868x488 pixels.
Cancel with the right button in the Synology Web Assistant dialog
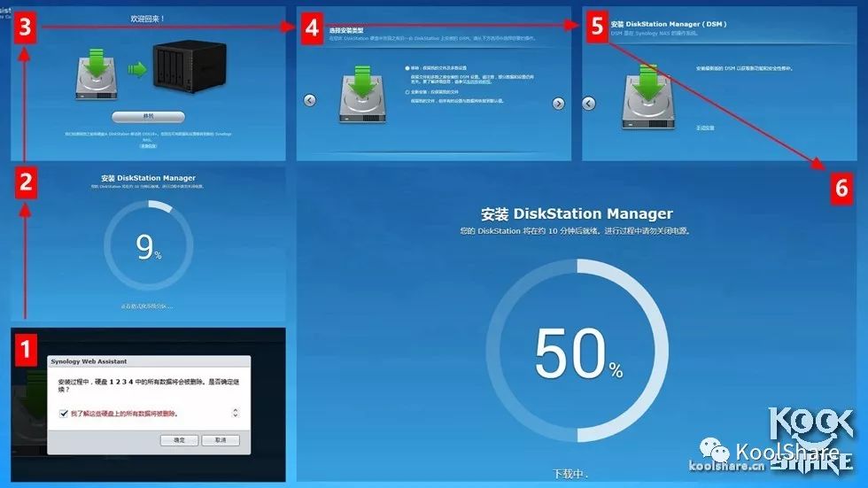221,440
